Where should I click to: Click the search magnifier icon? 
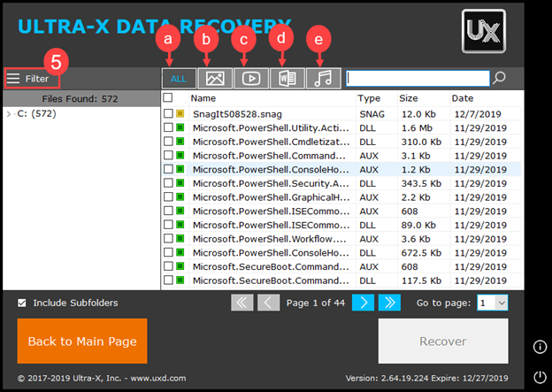(500, 78)
